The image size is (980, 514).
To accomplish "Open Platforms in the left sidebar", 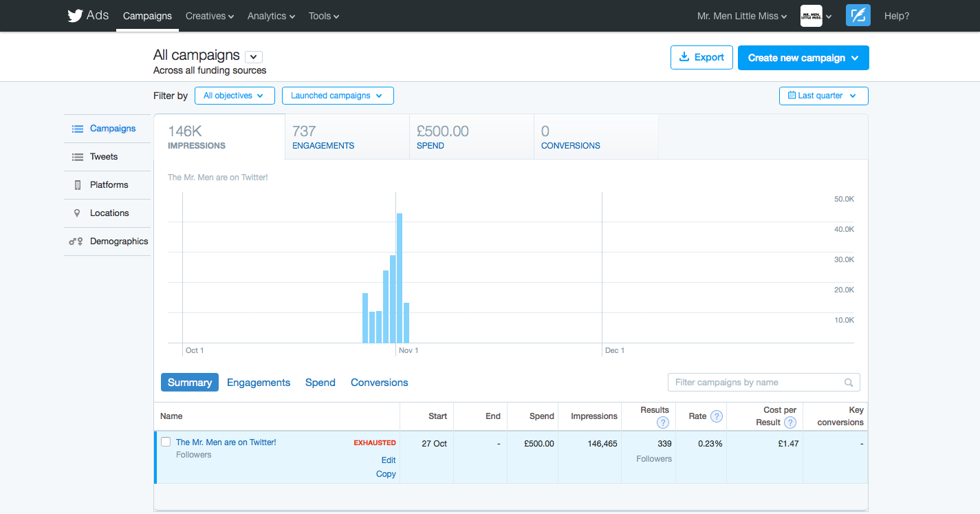I will (107, 185).
